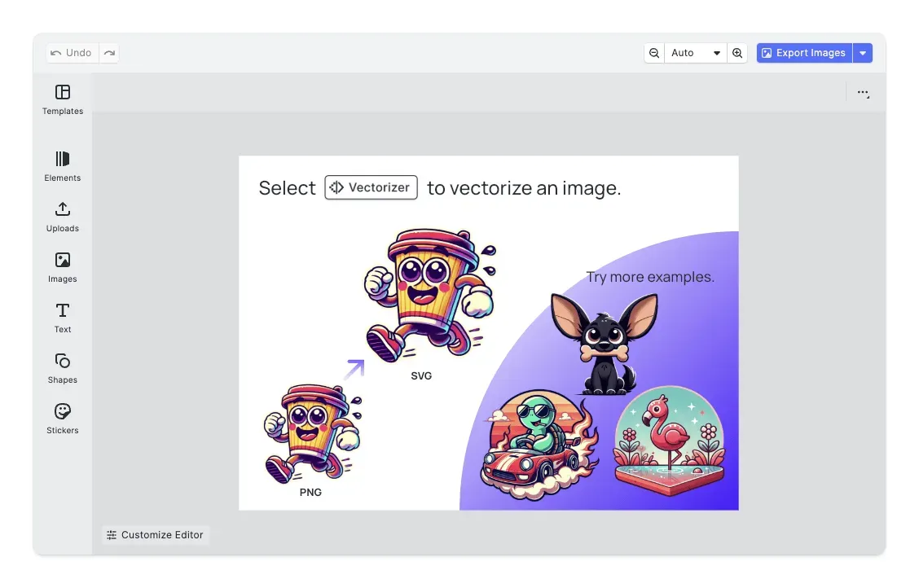This screenshot has height=588, width=919.
Task: Click the redo arrow icon
Action: pos(109,53)
